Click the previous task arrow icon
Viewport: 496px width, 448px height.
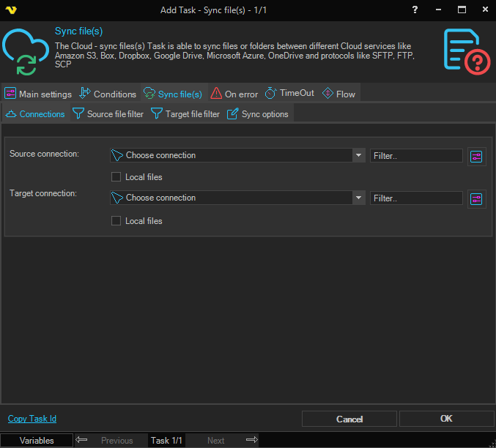82,440
